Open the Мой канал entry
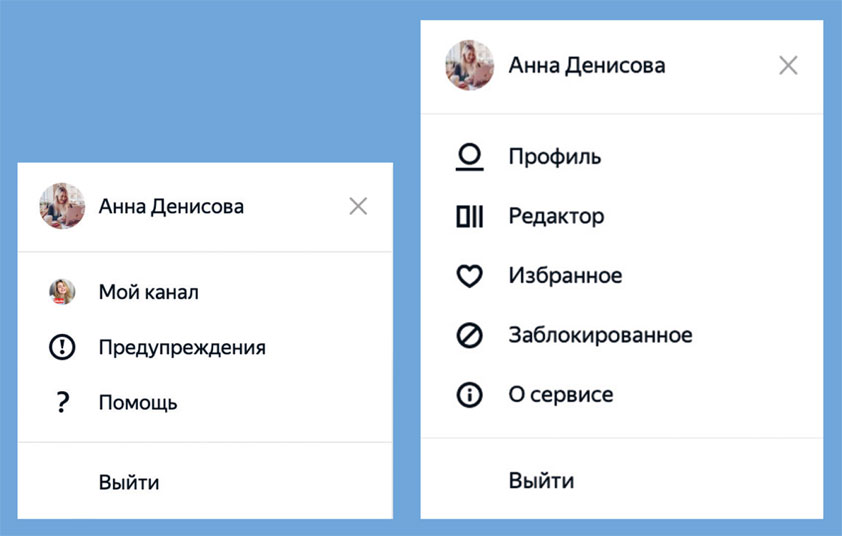 pos(148,292)
